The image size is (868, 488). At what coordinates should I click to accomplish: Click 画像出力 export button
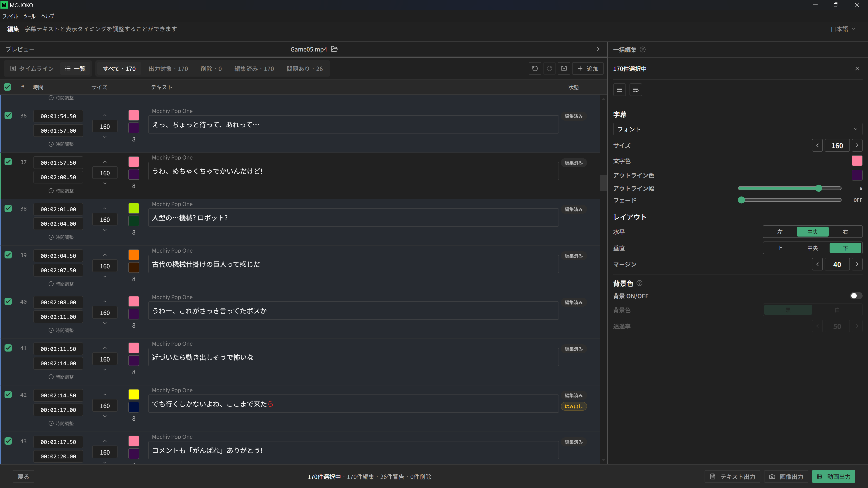click(x=786, y=476)
